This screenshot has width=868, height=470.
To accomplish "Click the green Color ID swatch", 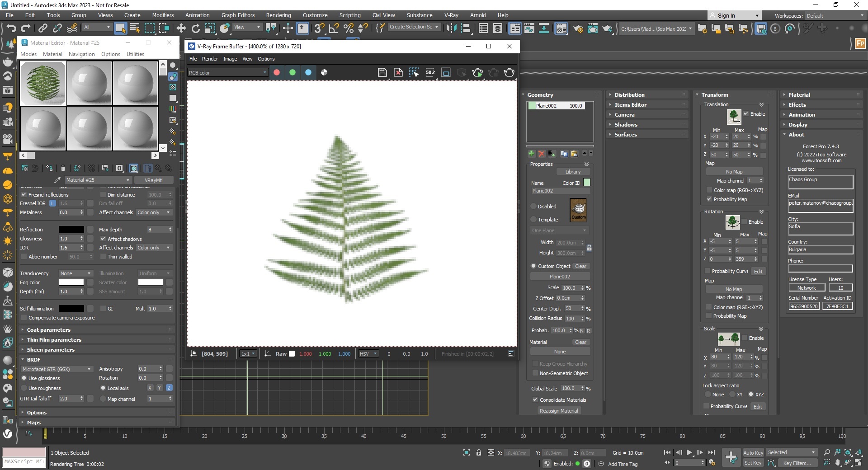I will point(587,183).
